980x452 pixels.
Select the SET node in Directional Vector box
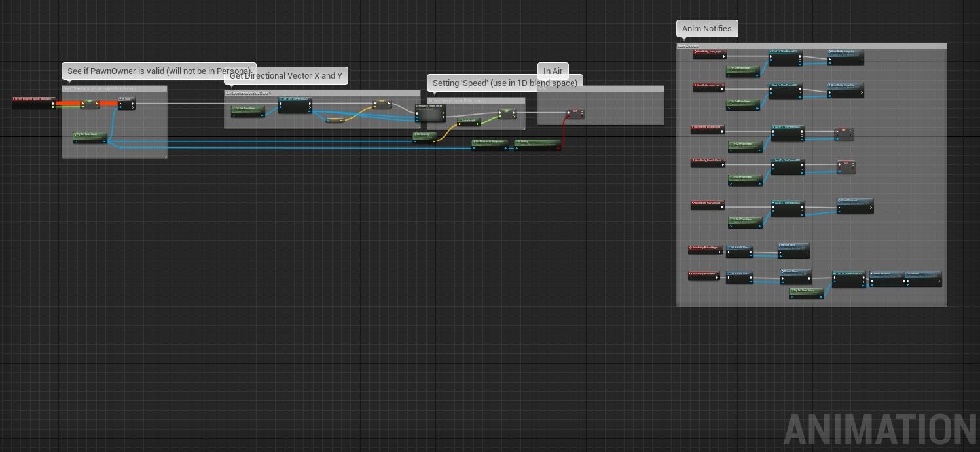pos(382,104)
